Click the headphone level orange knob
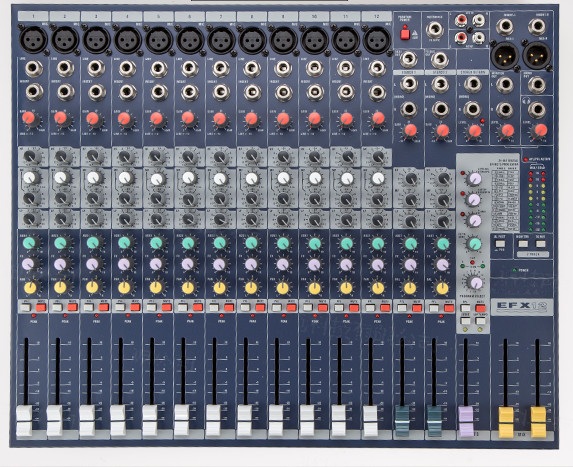The height and width of the screenshot is (467, 573). pyautogui.click(x=540, y=130)
